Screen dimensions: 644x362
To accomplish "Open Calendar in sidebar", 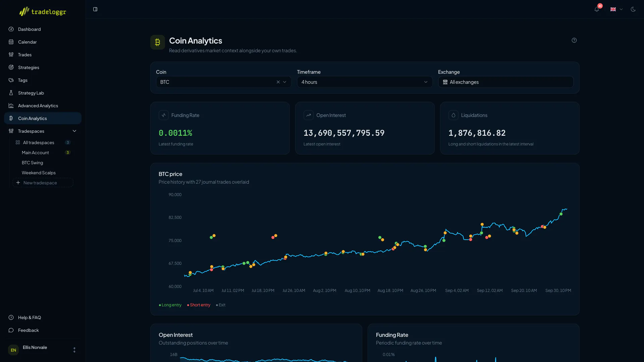I will point(43,42).
